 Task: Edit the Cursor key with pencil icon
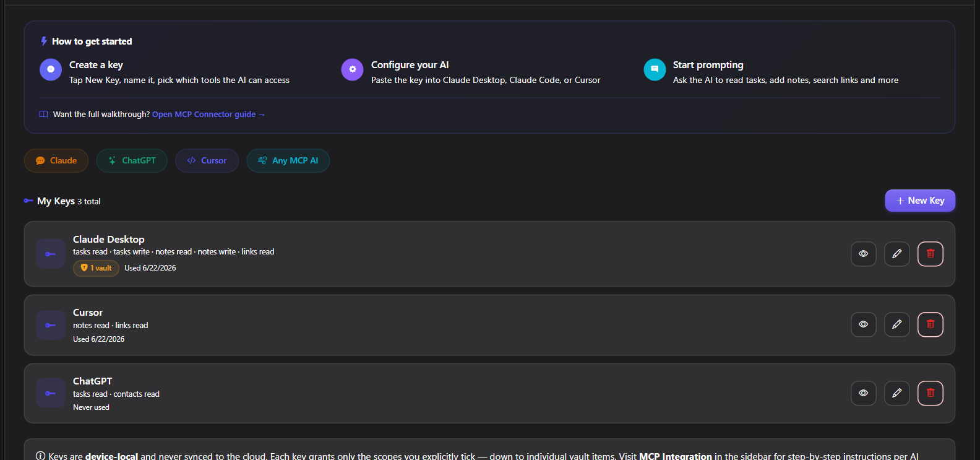(x=896, y=324)
